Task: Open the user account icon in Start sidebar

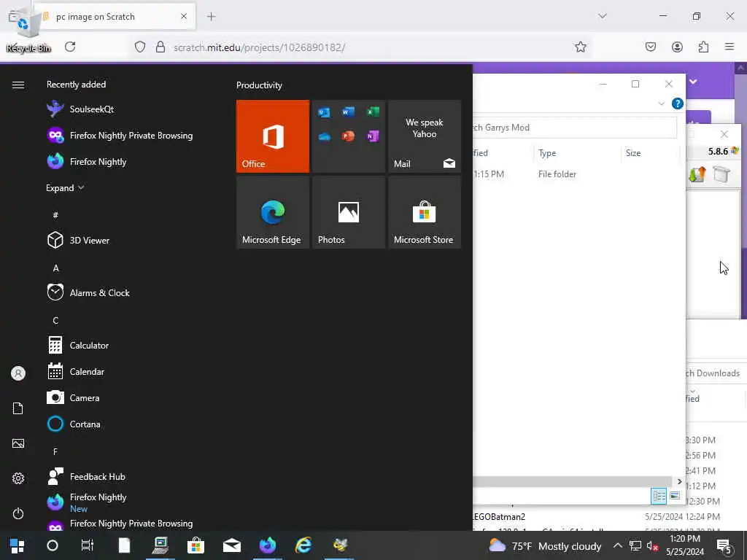Action: [18, 373]
